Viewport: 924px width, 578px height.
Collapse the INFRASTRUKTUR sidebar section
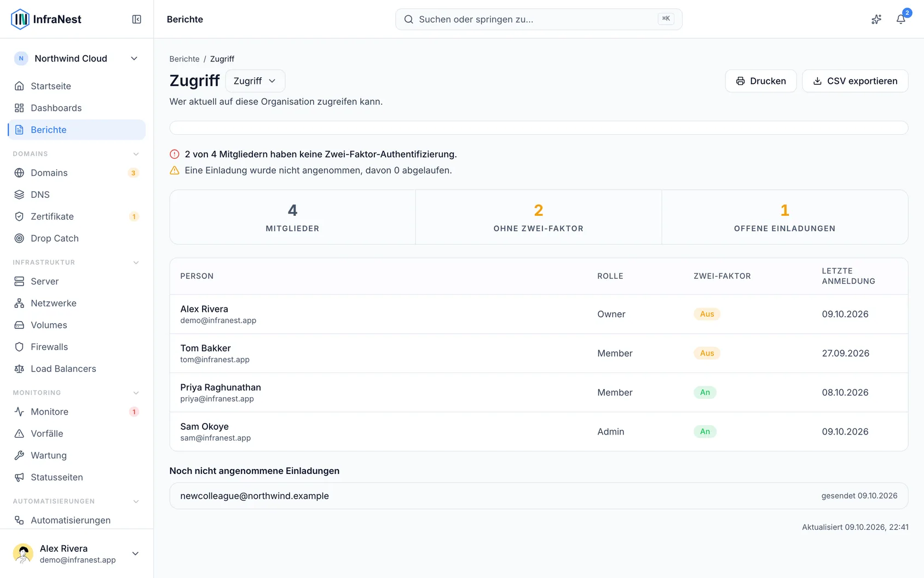[136, 262]
